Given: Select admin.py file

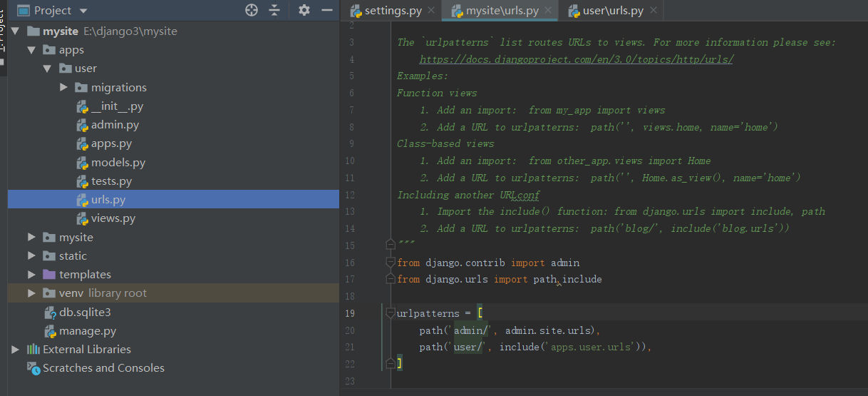Looking at the screenshot, I should (x=115, y=125).
